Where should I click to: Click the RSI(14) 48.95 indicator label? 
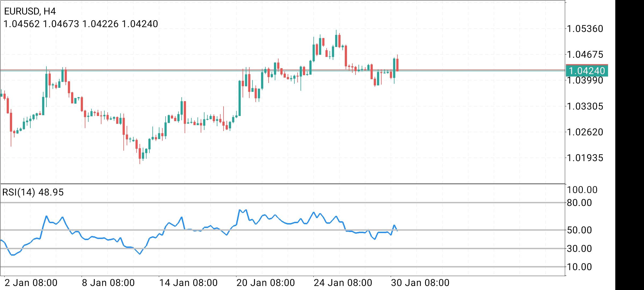33,192
